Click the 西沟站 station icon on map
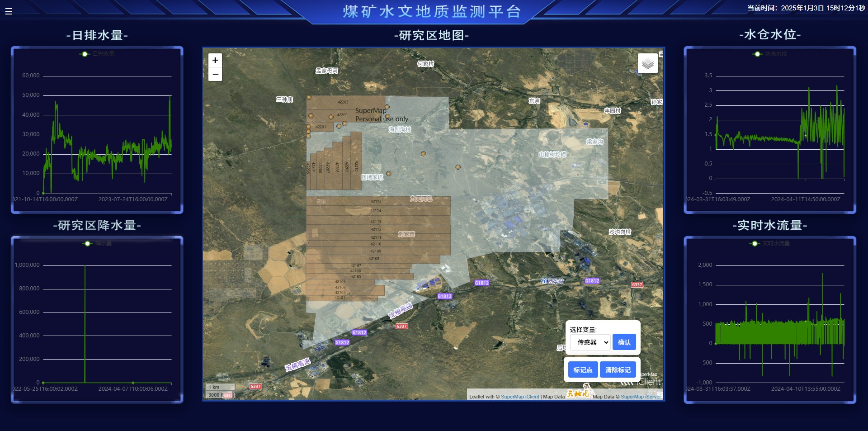The width and height of the screenshot is (868, 431). pos(544,281)
